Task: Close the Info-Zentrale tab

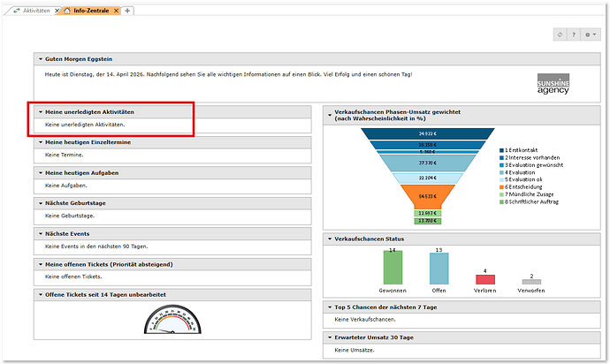Action: 117,11
